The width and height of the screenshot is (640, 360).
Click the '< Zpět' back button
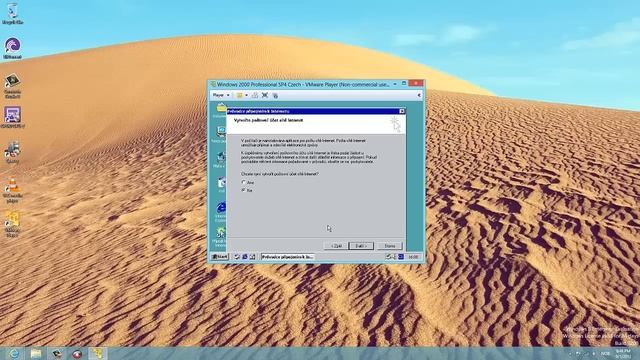336,246
